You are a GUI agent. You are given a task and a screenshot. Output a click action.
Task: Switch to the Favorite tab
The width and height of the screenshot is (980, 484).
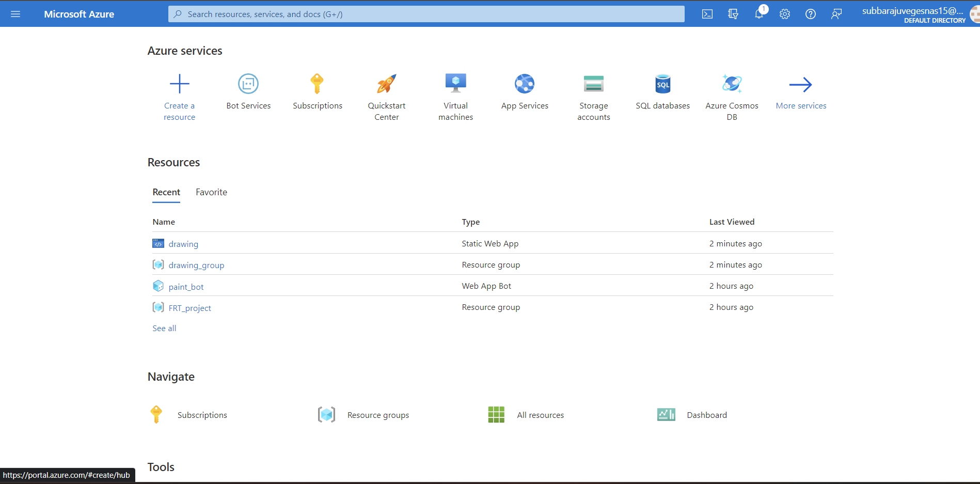click(x=211, y=192)
